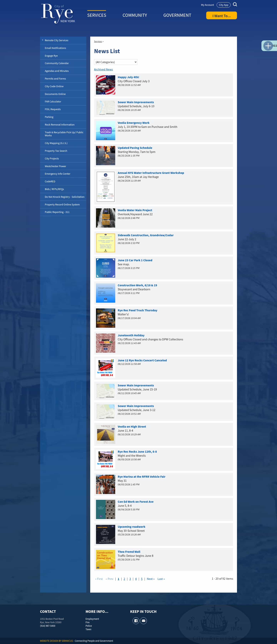Open the My Account link
The width and height of the screenshot is (277, 644).
pos(207,5)
